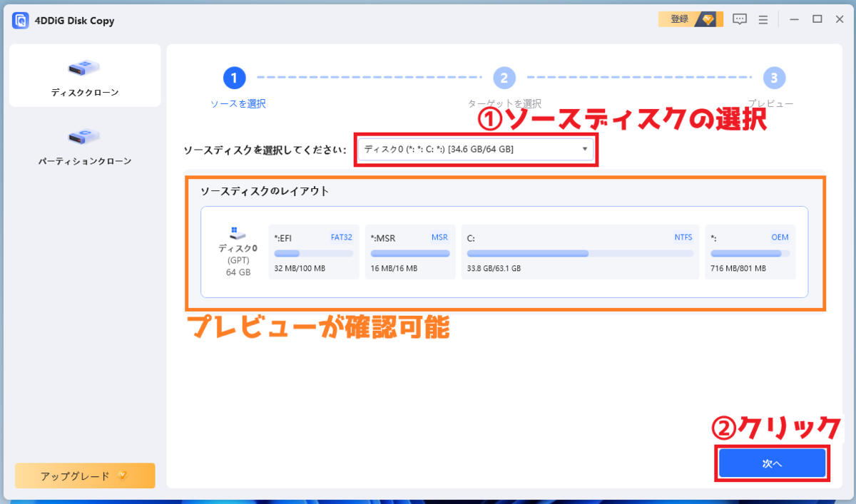Click the crown icon on アップグレード button
Image resolution: width=856 pixels, height=504 pixels.
[121, 475]
